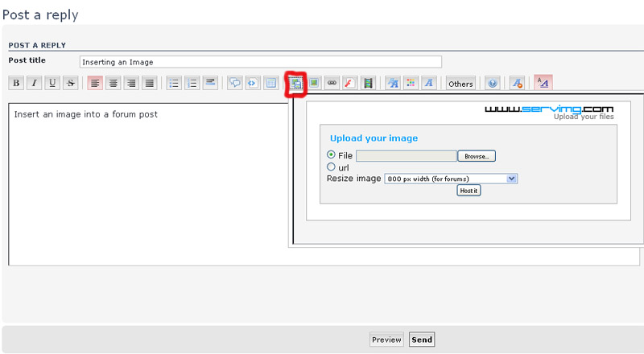Viewport: 644px width, 354px height.
Task: Remove text formatting
Action: pos(517,84)
